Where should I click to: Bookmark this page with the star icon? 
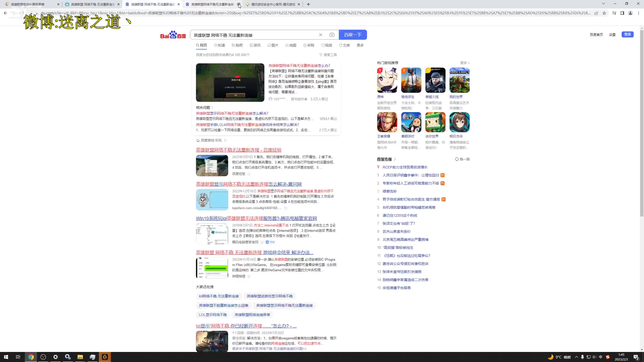point(605,13)
